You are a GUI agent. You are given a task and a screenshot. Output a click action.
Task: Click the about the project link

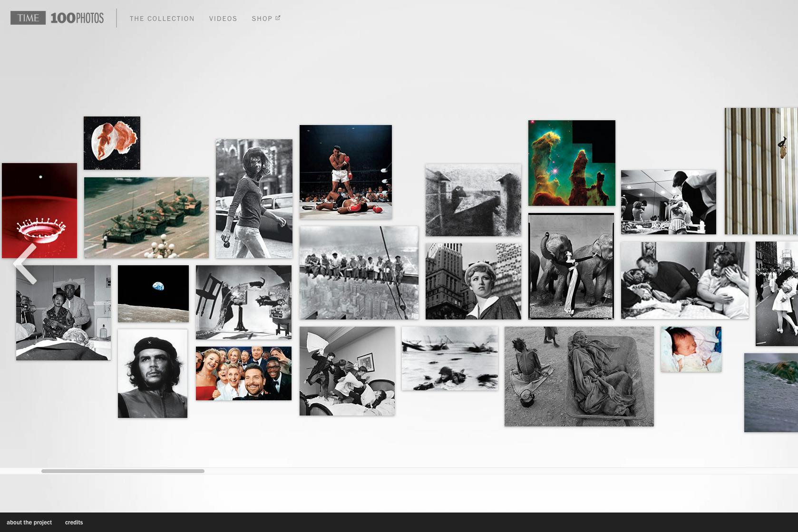29,522
